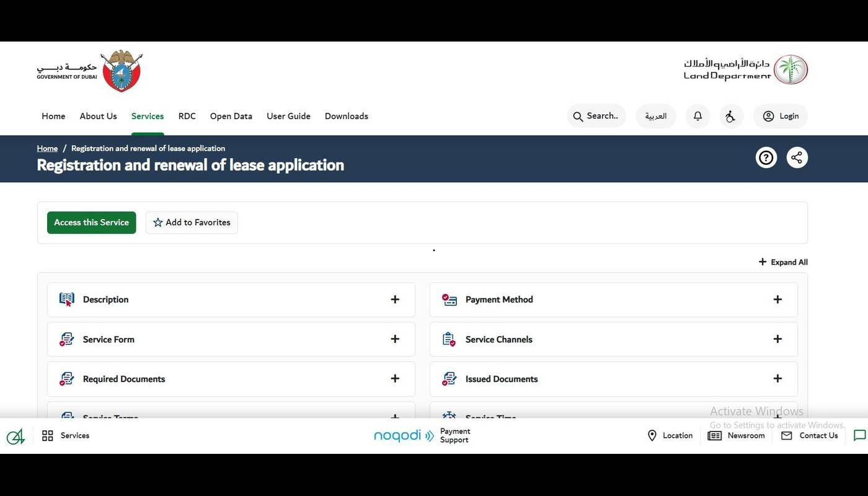This screenshot has width=868, height=496.
Task: Follow the Home breadcrumb link
Action: tap(47, 148)
